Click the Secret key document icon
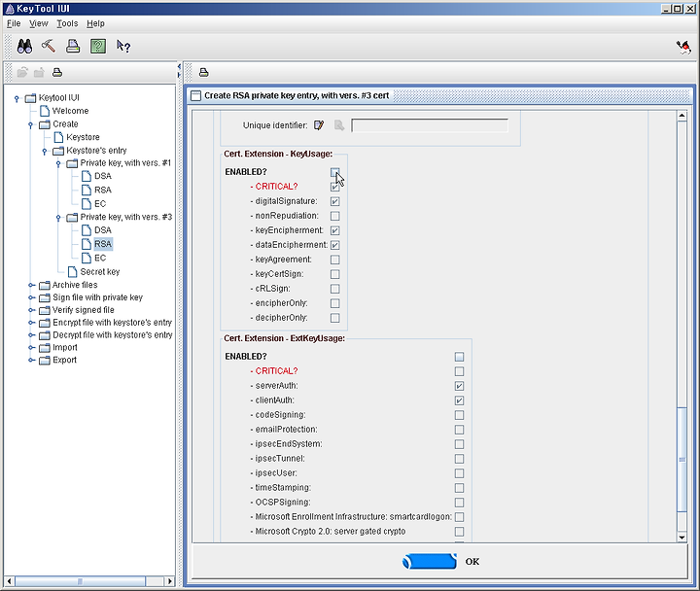This screenshot has height=591, width=700. pos(72,272)
